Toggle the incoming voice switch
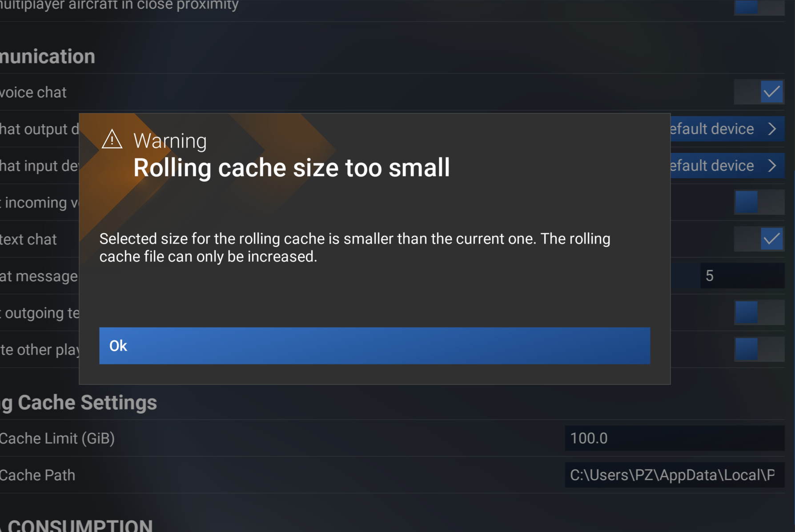 (759, 202)
